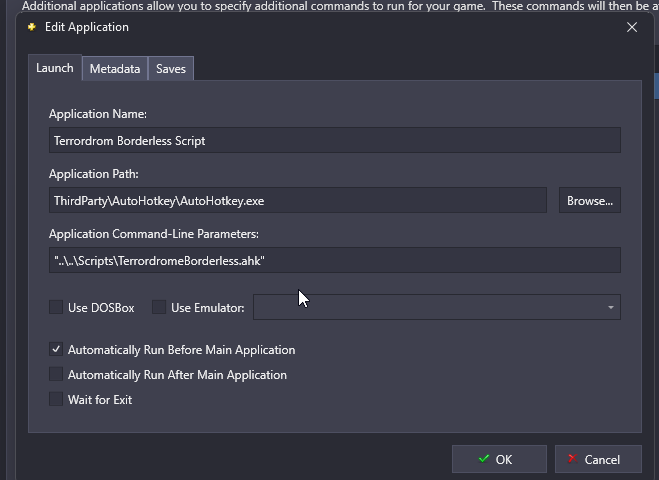Screen dimensions: 659x480
Task: Enable the Use Emulator checkbox
Action: (159, 308)
